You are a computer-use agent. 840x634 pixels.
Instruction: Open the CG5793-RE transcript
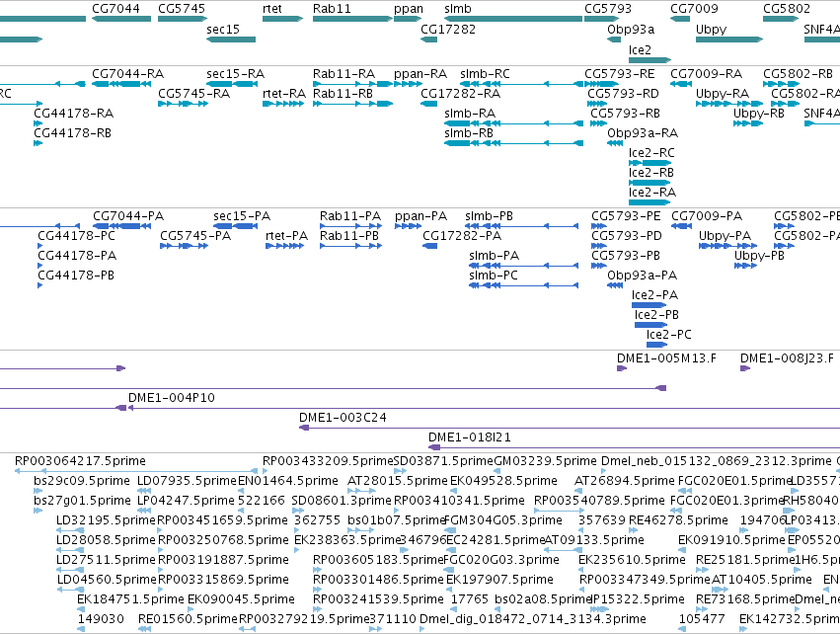pyautogui.click(x=601, y=84)
